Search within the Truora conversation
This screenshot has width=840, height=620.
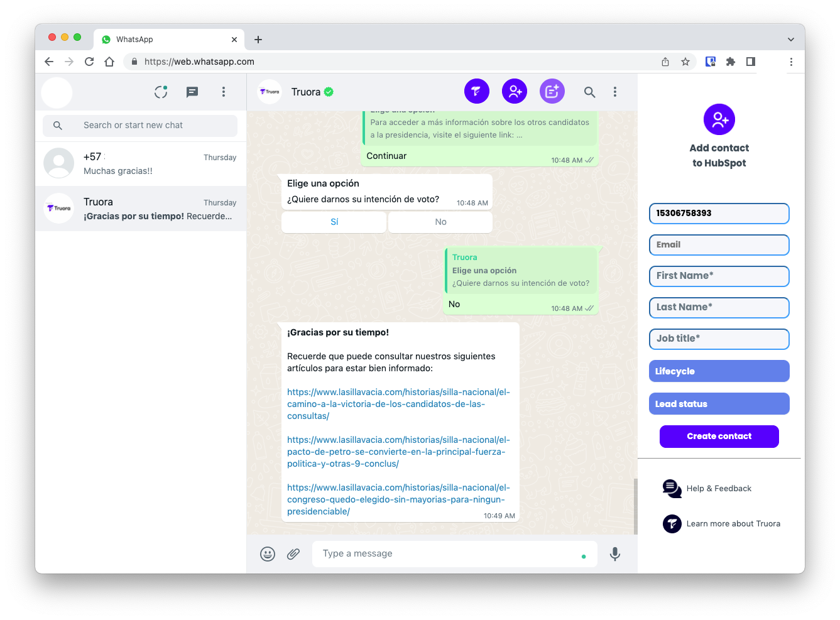[x=589, y=92]
